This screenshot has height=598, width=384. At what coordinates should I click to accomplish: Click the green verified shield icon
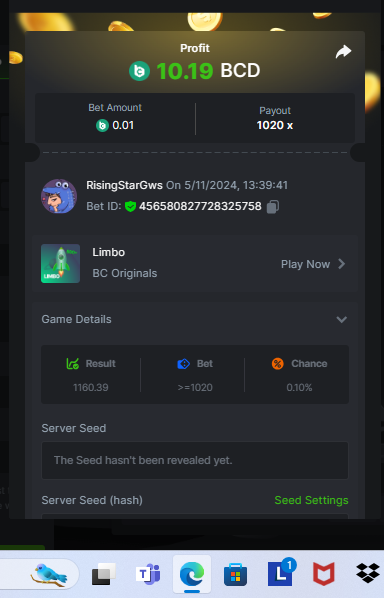(130, 207)
